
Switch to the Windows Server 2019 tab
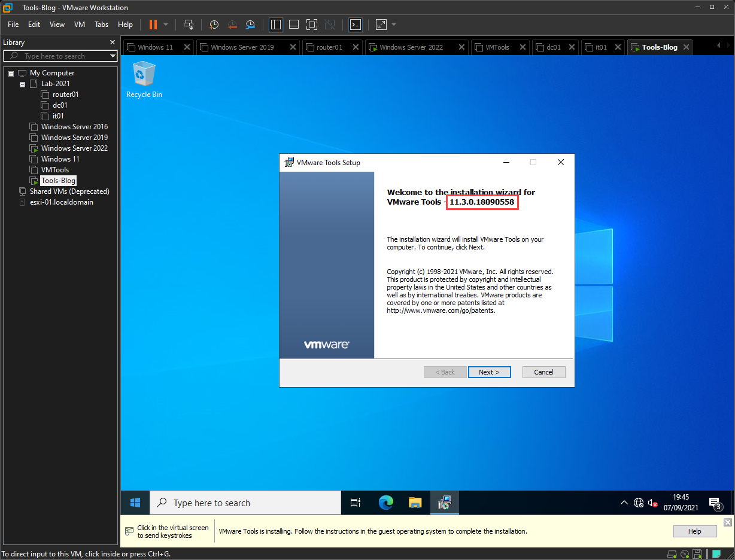point(242,46)
